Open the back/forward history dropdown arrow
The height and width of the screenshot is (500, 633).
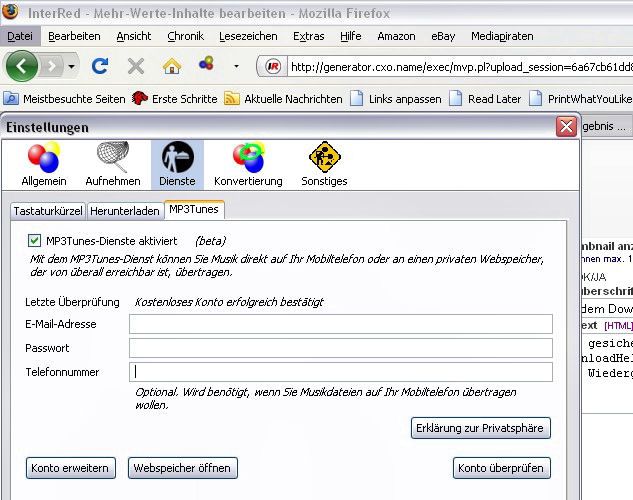point(71,66)
